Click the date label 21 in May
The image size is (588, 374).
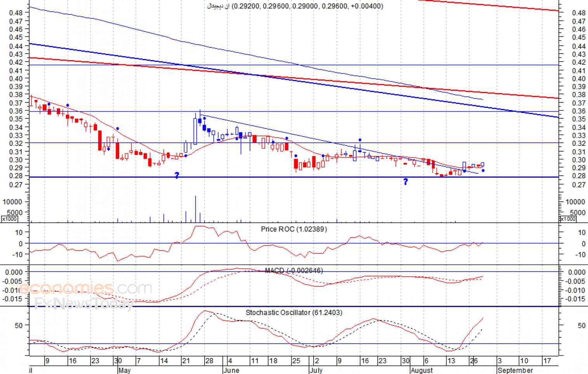point(186,361)
